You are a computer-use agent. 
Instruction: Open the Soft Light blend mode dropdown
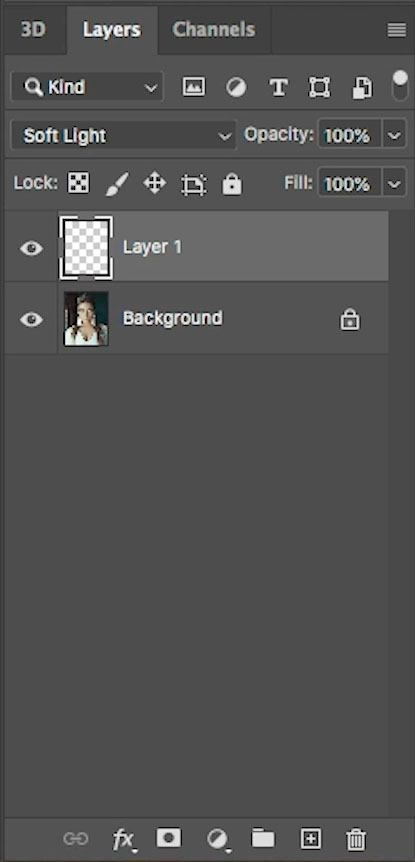pyautogui.click(x=124, y=136)
